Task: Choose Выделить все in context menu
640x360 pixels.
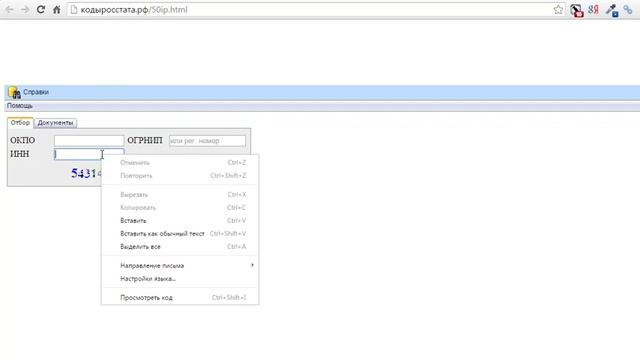Action: (180, 247)
